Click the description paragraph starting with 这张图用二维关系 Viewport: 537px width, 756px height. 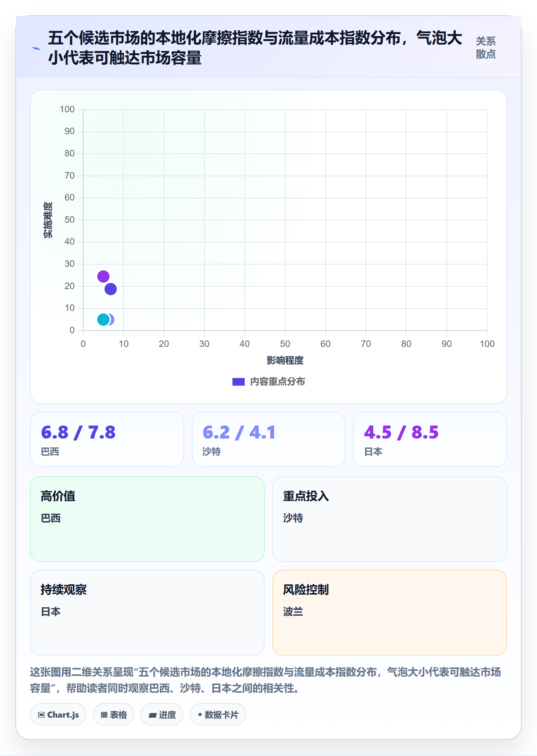coord(265,680)
